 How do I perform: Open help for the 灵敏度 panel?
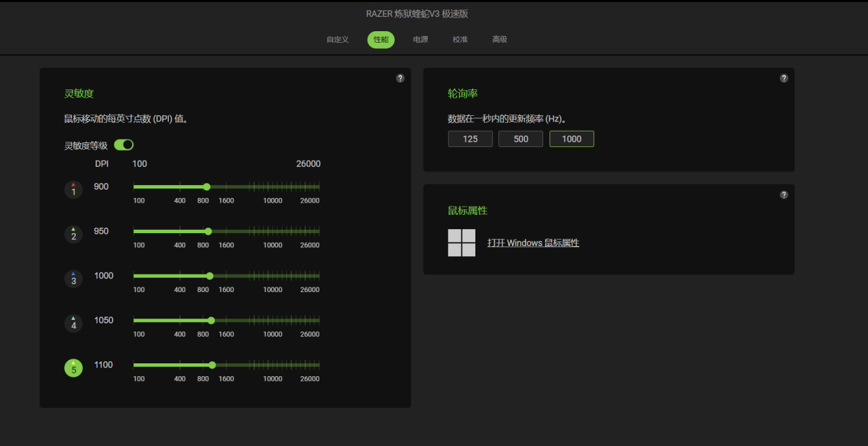(x=400, y=78)
